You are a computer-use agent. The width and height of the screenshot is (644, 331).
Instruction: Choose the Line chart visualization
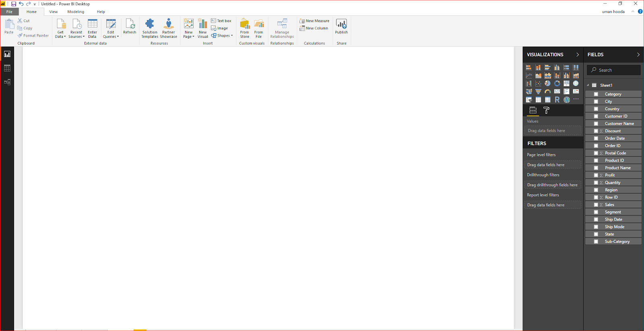[x=529, y=76]
